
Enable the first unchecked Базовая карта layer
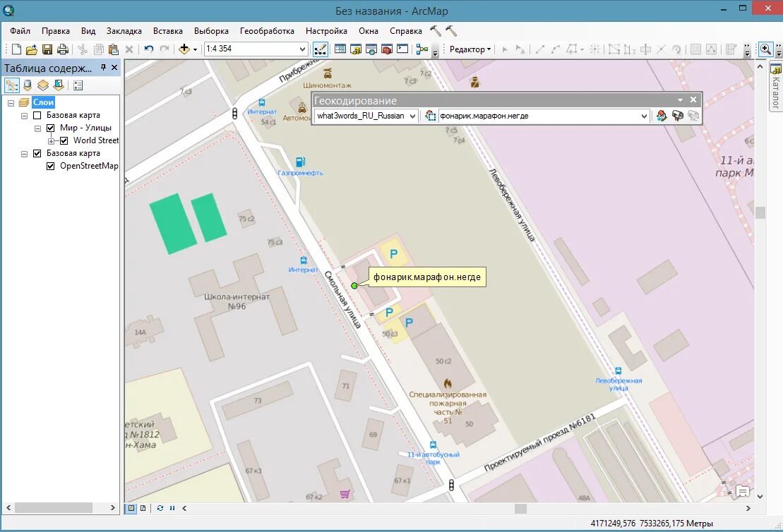pyautogui.click(x=37, y=115)
